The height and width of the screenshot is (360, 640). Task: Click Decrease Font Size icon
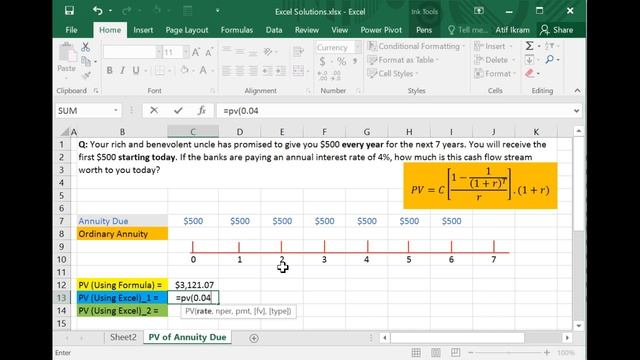click(209, 52)
